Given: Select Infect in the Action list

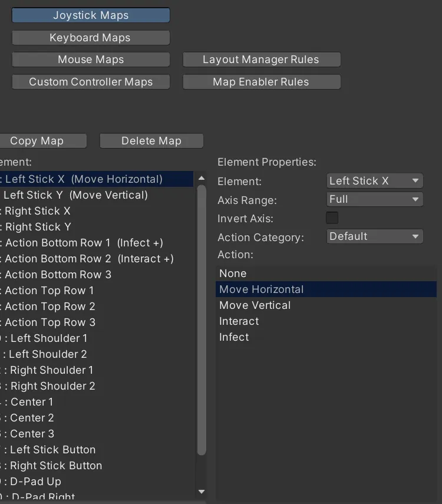Looking at the screenshot, I should click(326, 337).
